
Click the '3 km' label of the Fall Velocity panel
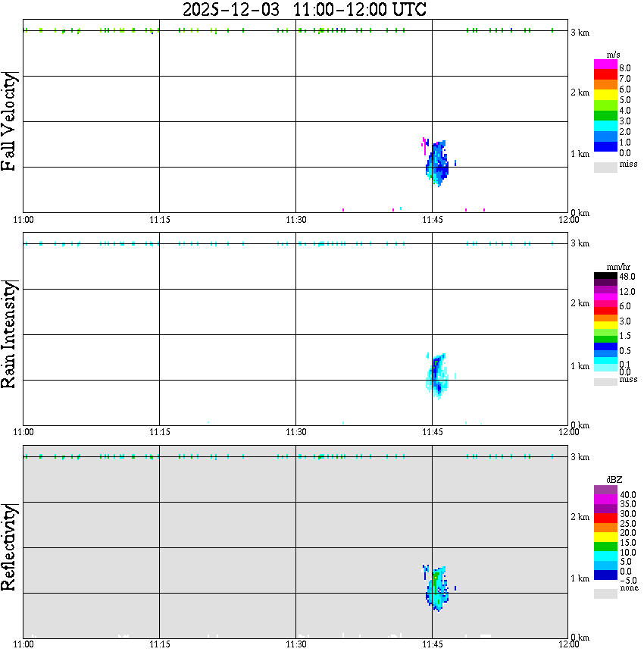(580, 33)
